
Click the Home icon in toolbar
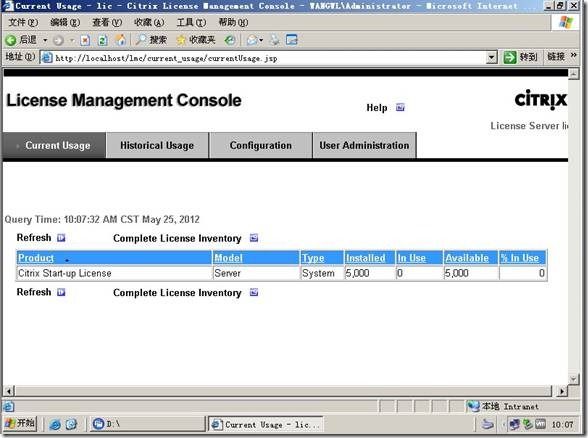point(120,40)
